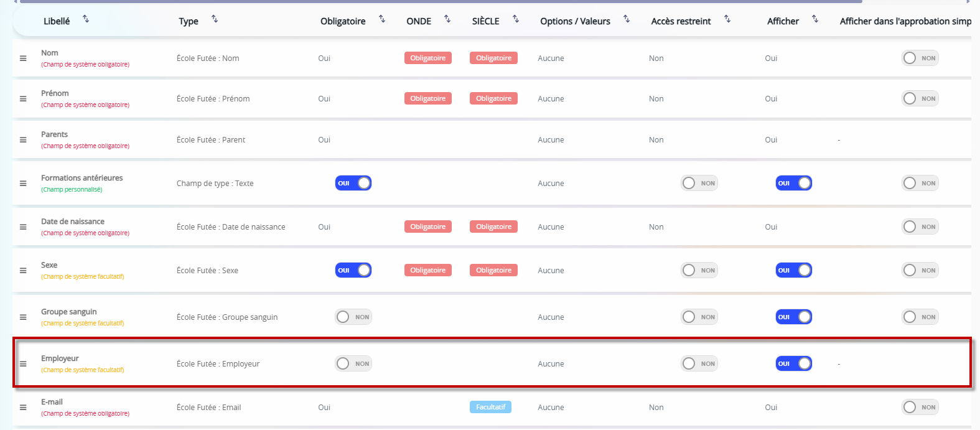Image resolution: width=980 pixels, height=430 pixels.
Task: Sort by SIÈCLE column arrows
Action: [516, 19]
